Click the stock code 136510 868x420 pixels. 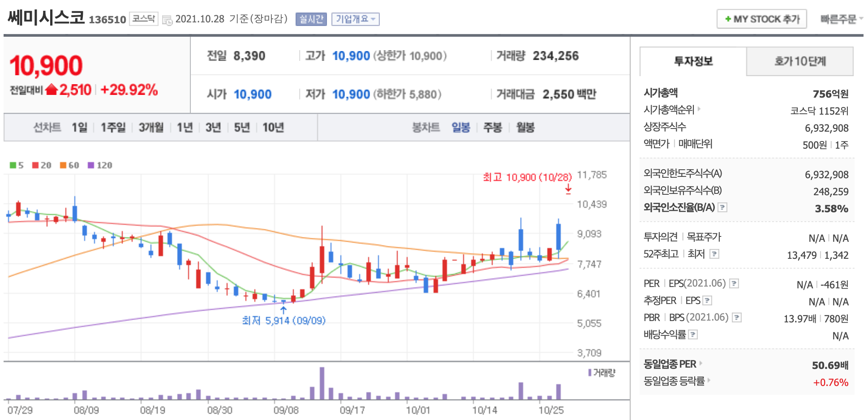[107, 20]
